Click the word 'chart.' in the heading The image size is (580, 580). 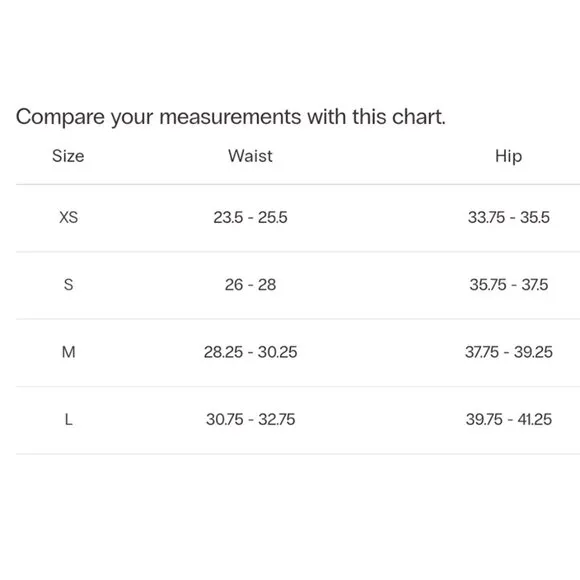[419, 117]
